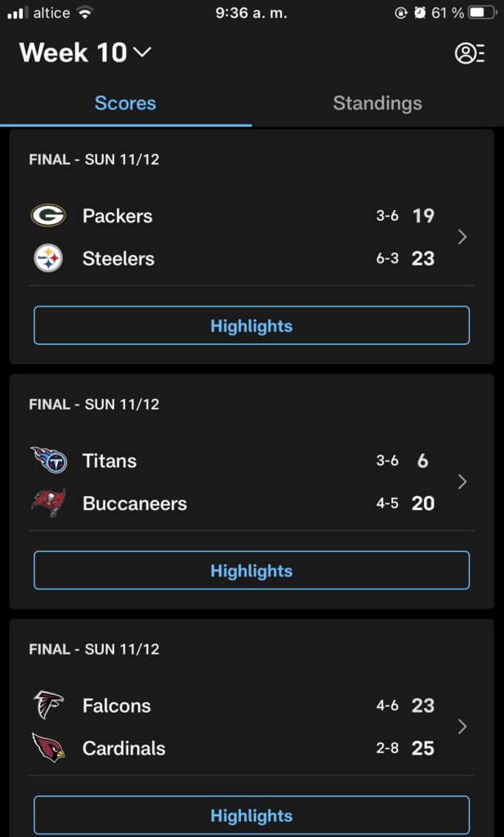Tap the Pittsburgh Steelers logo
Screen dimensions: 504x837
coord(48,258)
